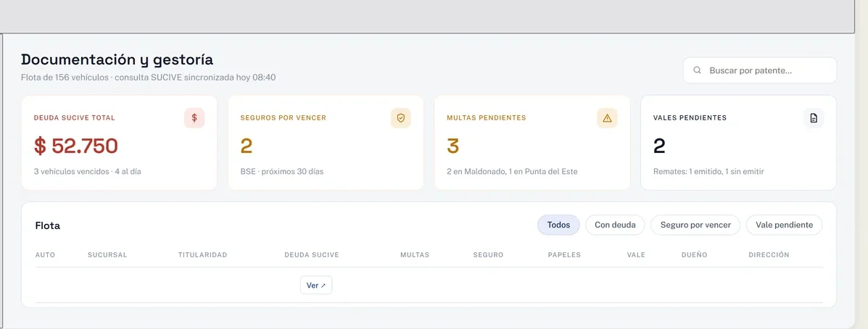Image resolution: width=868 pixels, height=329 pixels.
Task: Click 'BSE · próximos 30 días' text
Action: (282, 172)
